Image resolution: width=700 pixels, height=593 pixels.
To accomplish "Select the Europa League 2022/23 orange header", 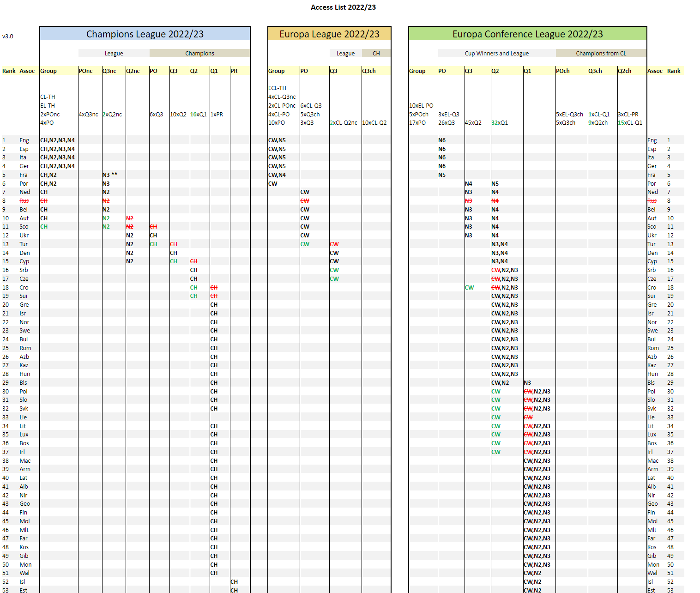I will click(329, 34).
